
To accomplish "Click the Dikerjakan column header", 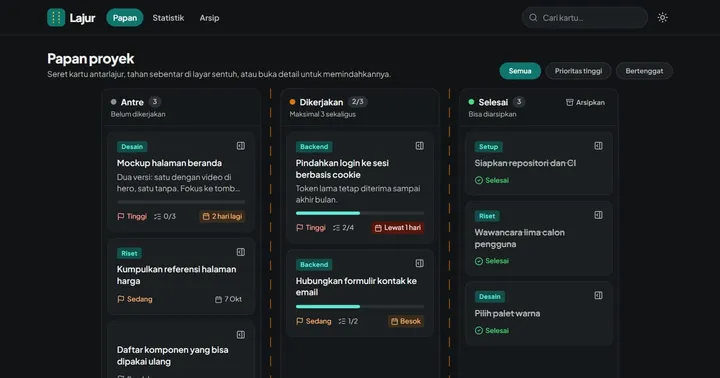I will pyautogui.click(x=360, y=107).
